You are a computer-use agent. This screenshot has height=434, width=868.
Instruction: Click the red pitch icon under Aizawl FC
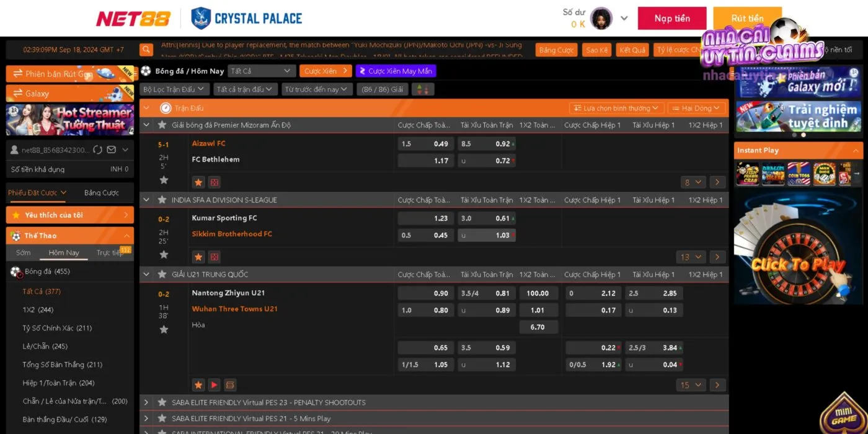point(214,182)
